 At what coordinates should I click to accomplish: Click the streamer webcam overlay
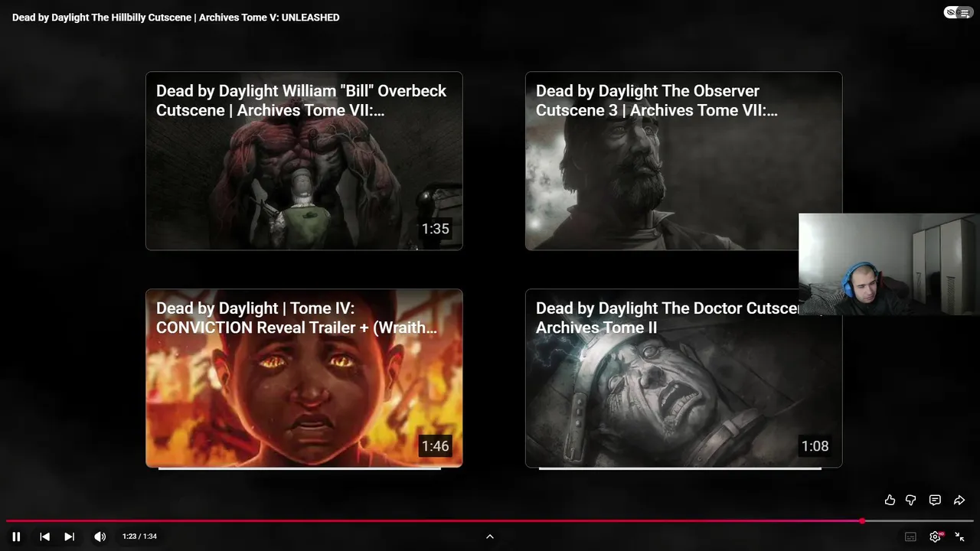pos(889,264)
